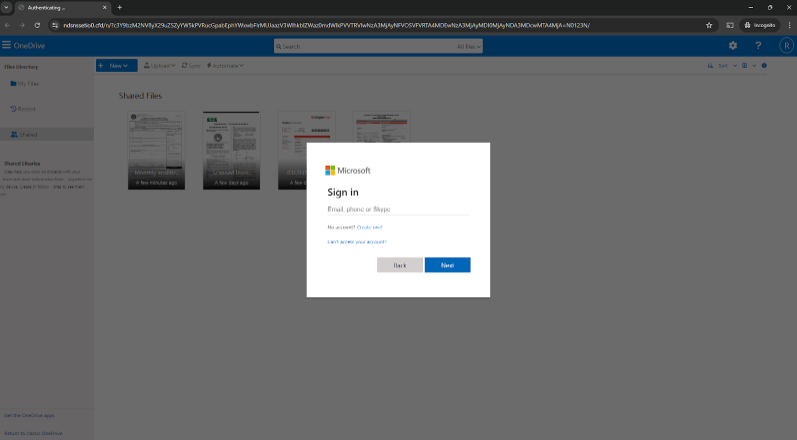
Task: Click the search magnifier icon
Action: (x=279, y=46)
